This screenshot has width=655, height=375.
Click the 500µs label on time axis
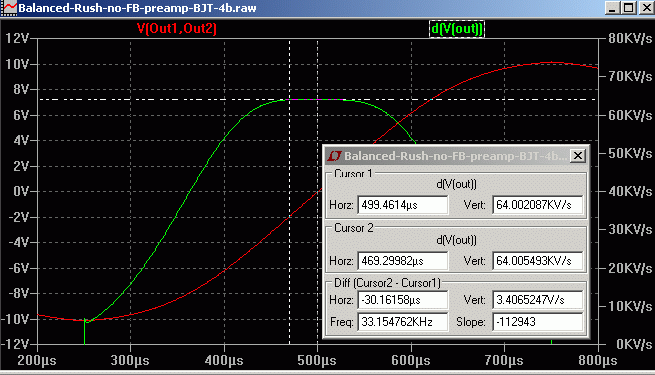(x=317, y=360)
